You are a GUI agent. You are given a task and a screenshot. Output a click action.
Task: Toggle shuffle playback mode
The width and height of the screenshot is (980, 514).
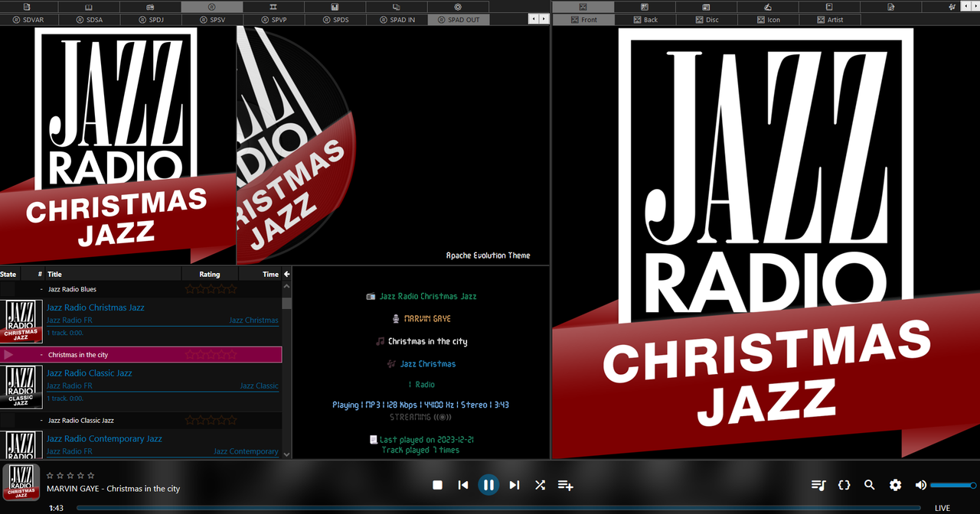point(540,485)
